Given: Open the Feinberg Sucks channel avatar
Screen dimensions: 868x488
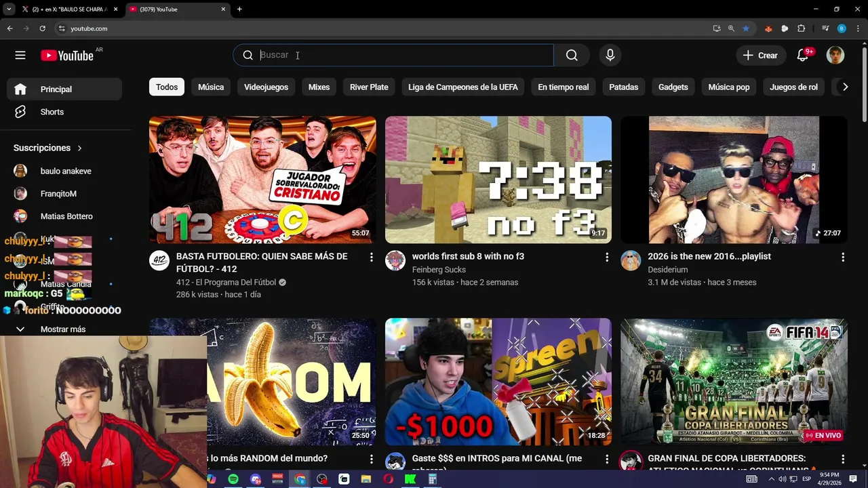Looking at the screenshot, I should 395,261.
